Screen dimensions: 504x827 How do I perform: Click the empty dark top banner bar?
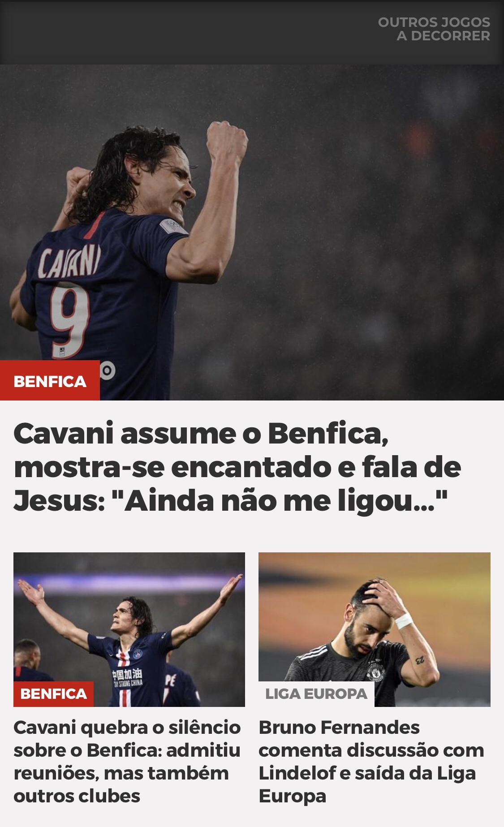(188, 32)
